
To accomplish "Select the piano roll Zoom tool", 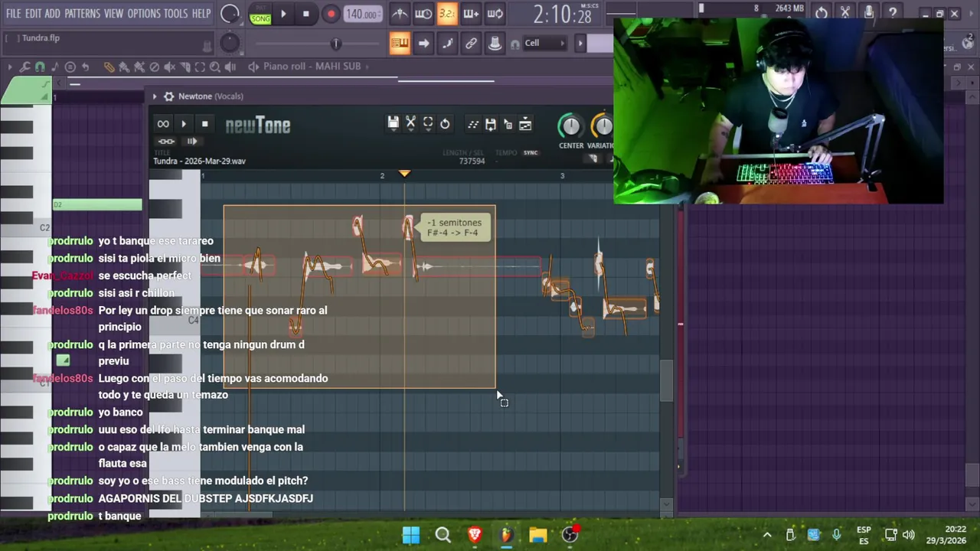I will pos(215,67).
